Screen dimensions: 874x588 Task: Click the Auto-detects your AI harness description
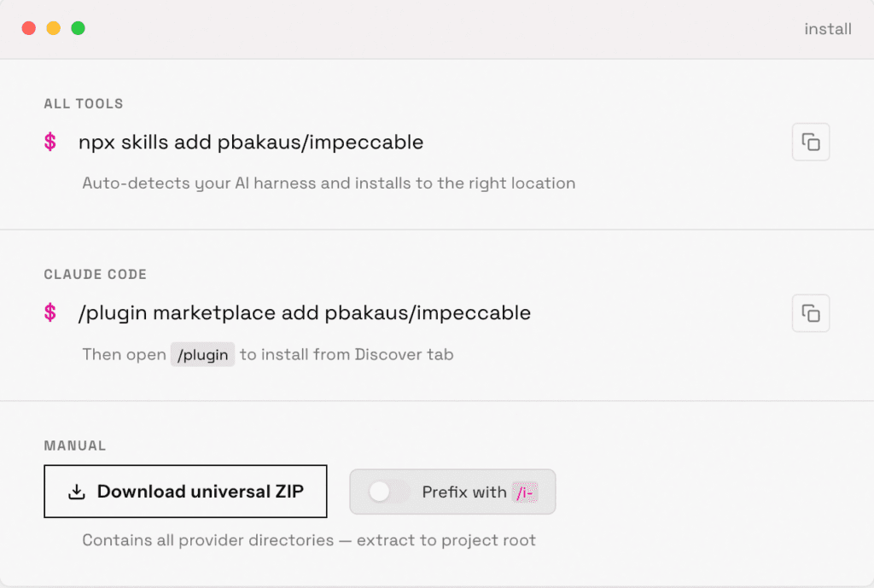click(329, 183)
